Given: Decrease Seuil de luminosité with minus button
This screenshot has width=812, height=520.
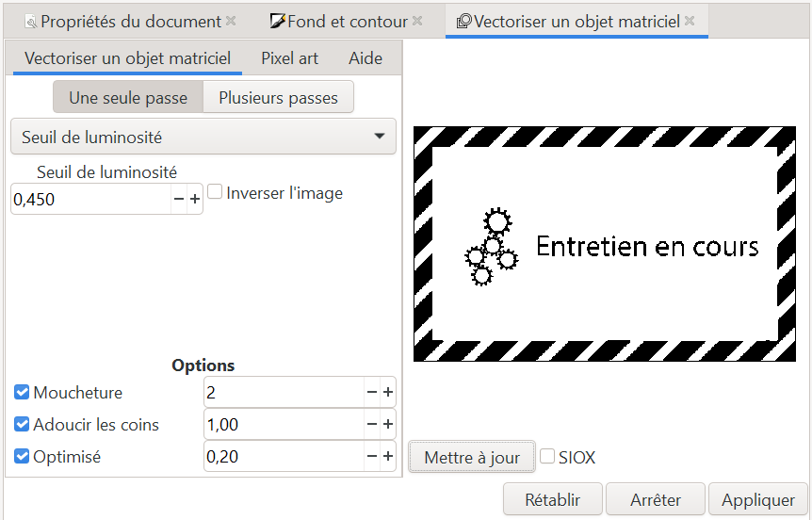Looking at the screenshot, I should point(178,200).
